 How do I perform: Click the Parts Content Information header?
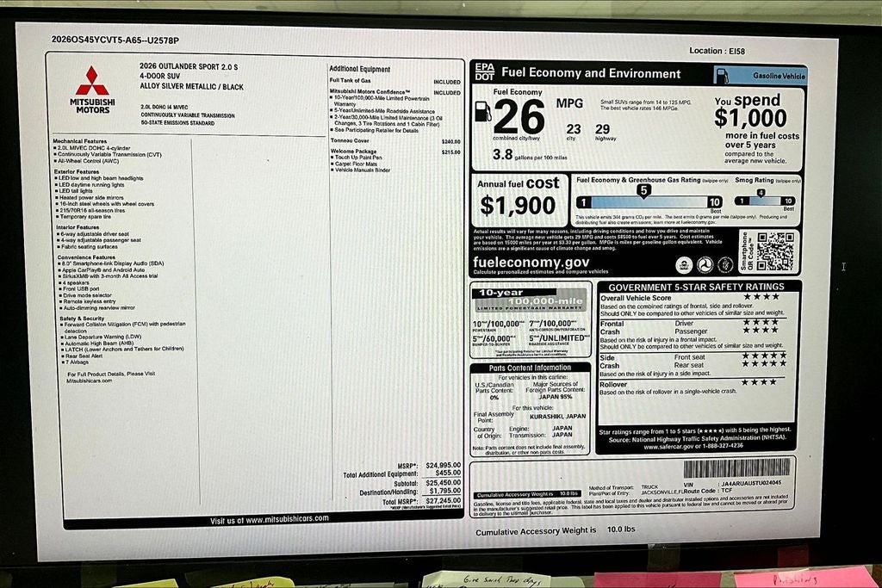[x=530, y=368]
